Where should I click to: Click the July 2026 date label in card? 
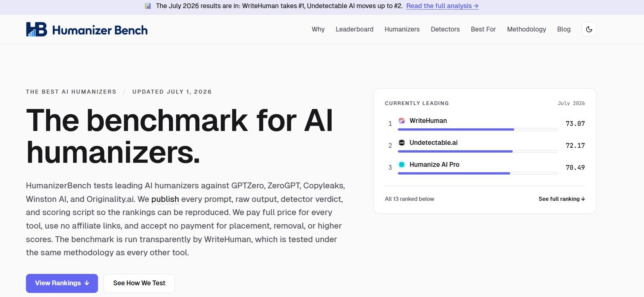click(571, 103)
